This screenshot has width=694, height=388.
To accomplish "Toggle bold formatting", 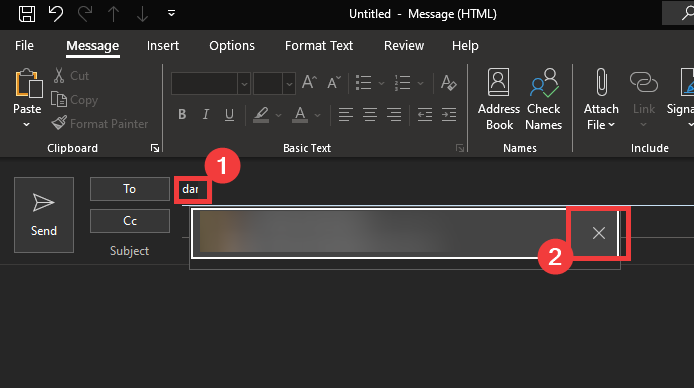I will click(182, 115).
